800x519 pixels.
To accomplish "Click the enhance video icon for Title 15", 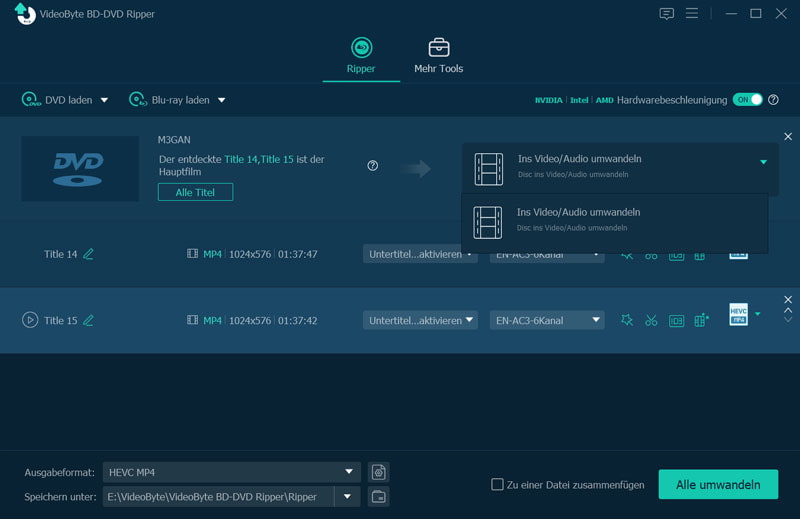I will (x=702, y=320).
